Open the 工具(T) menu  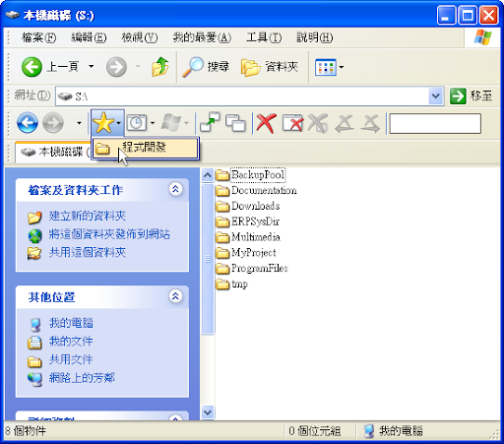click(264, 37)
